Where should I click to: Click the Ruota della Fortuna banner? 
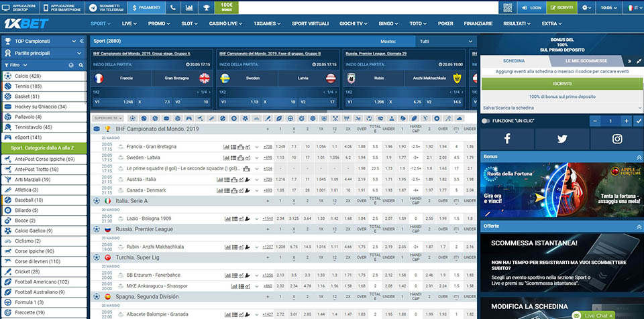(x=523, y=190)
